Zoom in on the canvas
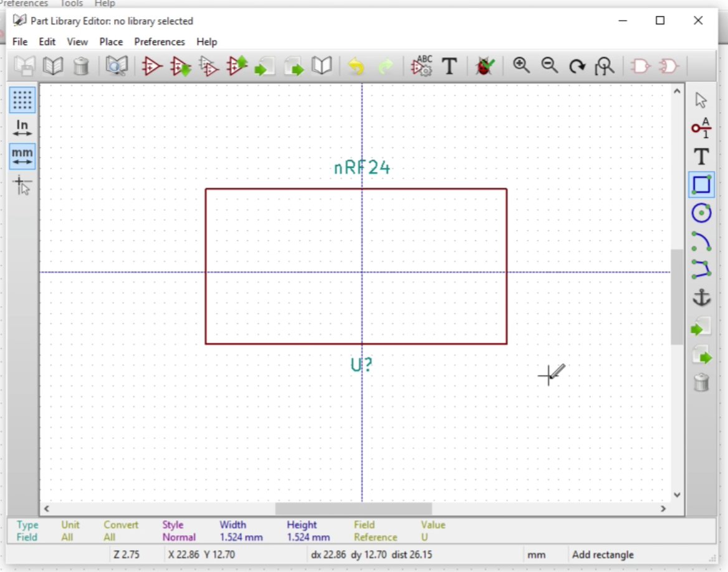Screen dimensions: 728x572 click(521, 66)
